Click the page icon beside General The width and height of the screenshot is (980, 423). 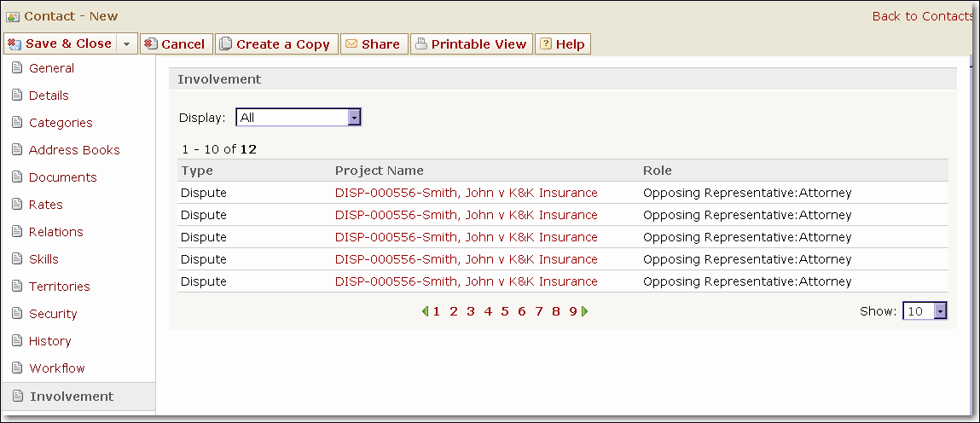[x=17, y=67]
